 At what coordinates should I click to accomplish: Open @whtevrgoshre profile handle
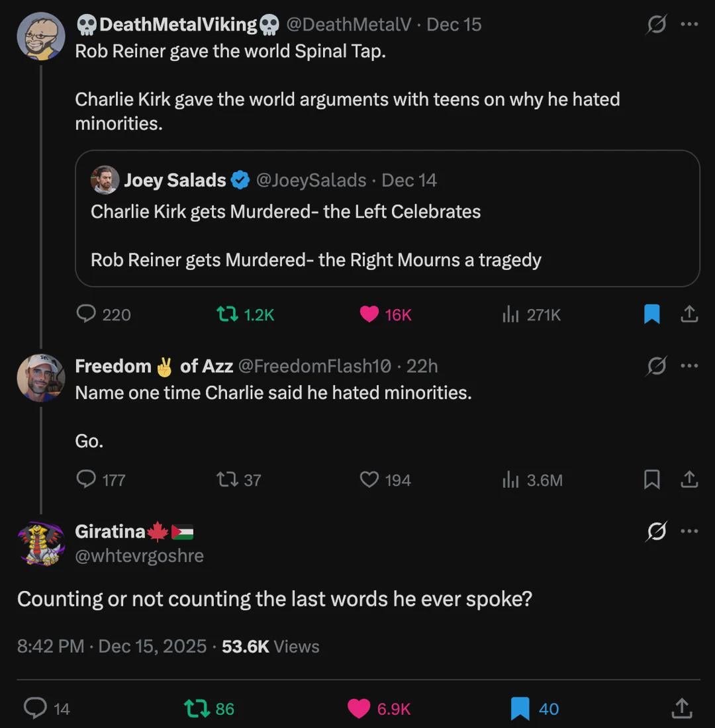click(139, 556)
